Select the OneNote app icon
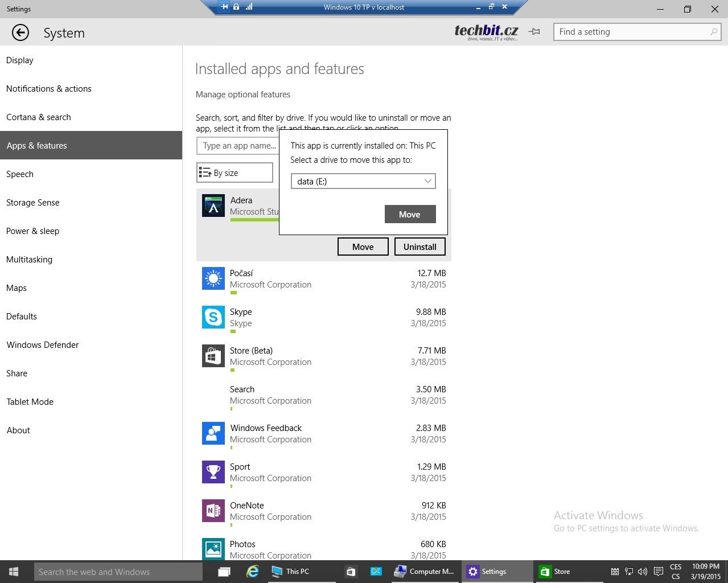This screenshot has width=728, height=583. tap(213, 511)
